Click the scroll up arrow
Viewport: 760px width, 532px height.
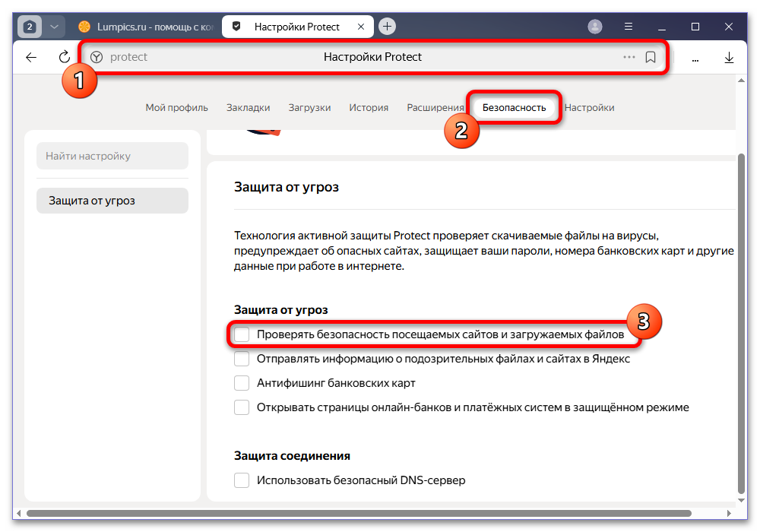[740, 81]
